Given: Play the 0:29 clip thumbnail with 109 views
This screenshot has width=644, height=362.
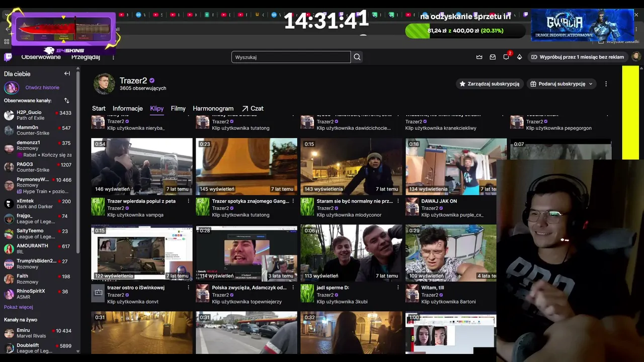Looking at the screenshot, I should [451, 253].
